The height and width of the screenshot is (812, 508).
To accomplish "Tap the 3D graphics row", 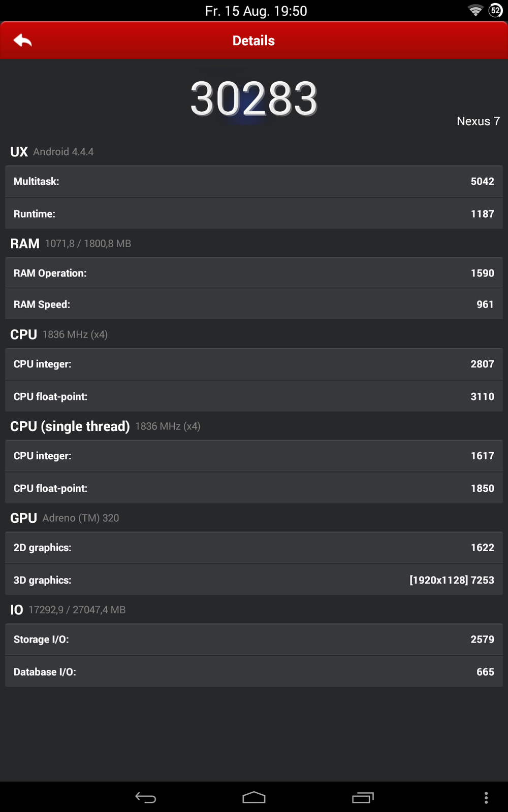I will pyautogui.click(x=254, y=580).
